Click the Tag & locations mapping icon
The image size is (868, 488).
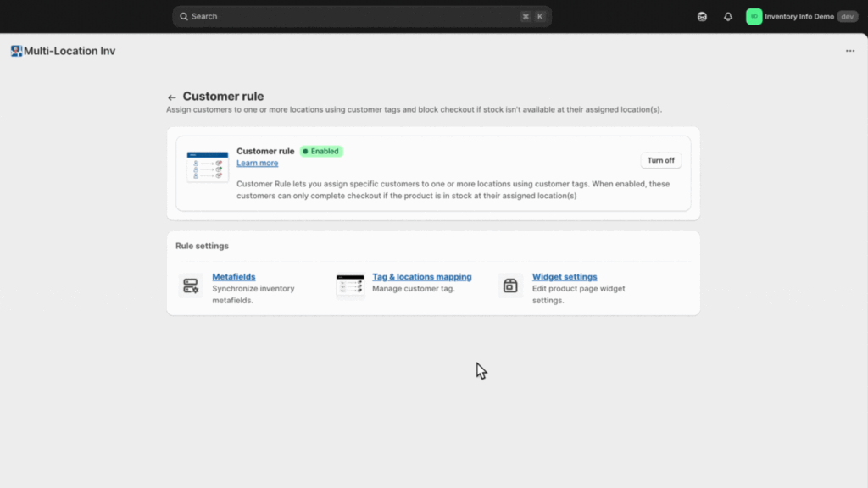(350, 286)
